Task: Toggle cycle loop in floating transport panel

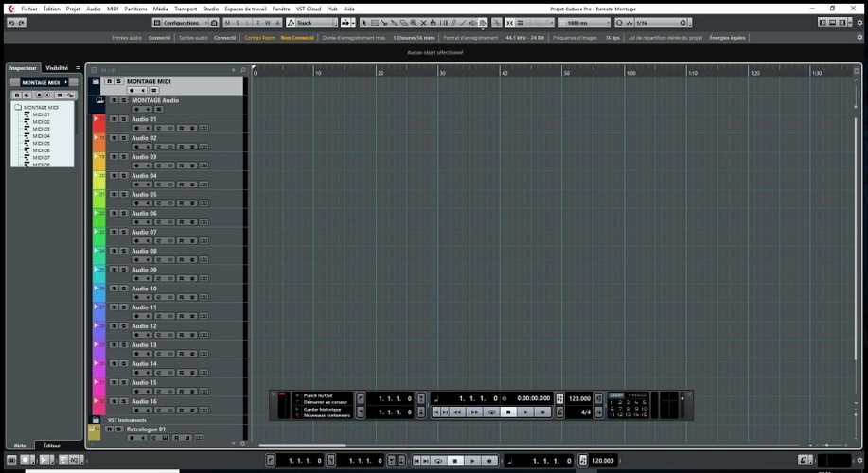Action: tap(491, 412)
